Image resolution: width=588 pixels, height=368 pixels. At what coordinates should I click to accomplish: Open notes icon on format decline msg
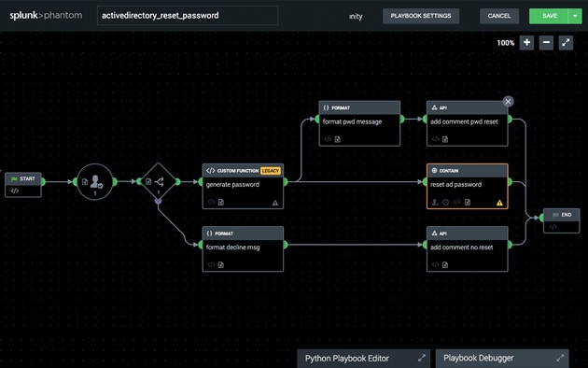click(x=221, y=265)
